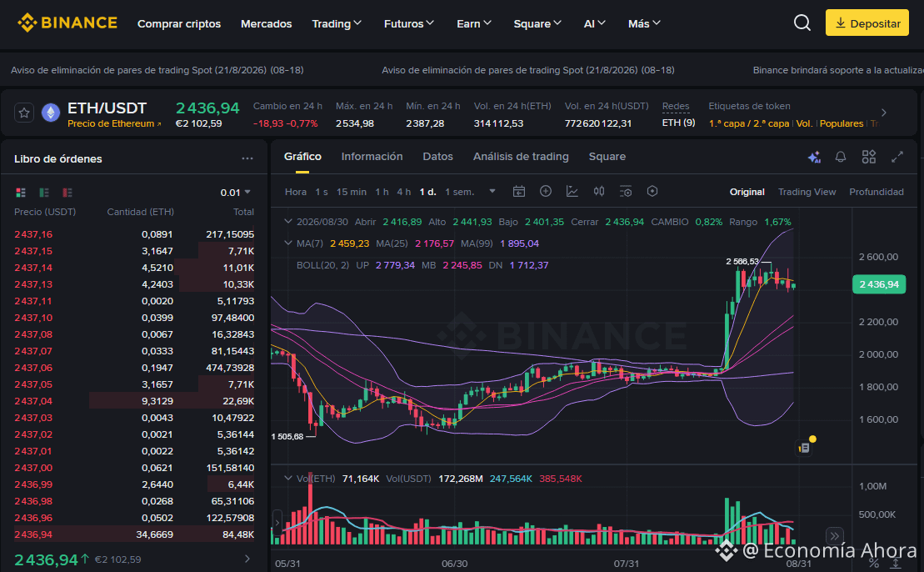Open the Trading dropdown menu
Image resolution: width=924 pixels, height=572 pixels.
tap(337, 23)
